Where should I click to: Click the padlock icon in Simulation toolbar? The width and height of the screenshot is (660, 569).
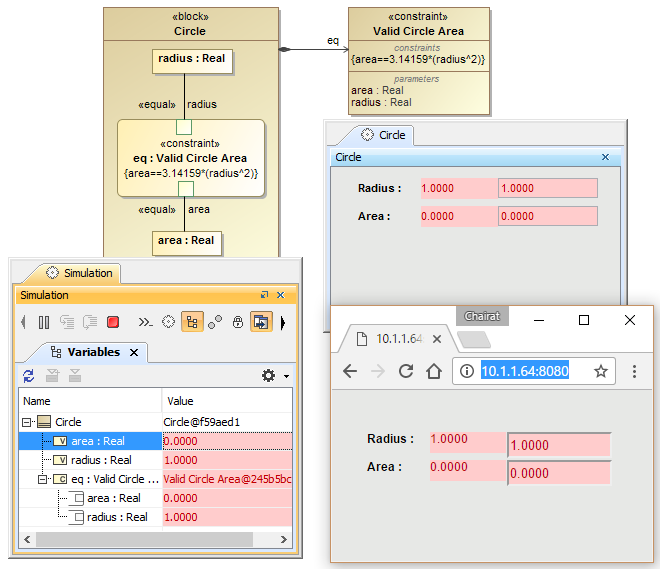tap(238, 322)
